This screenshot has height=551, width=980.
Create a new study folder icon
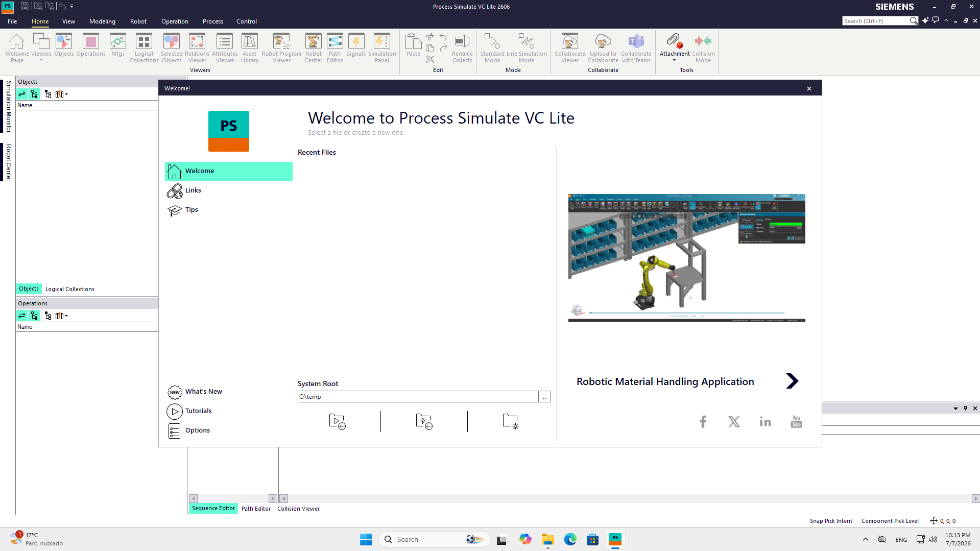point(511,421)
